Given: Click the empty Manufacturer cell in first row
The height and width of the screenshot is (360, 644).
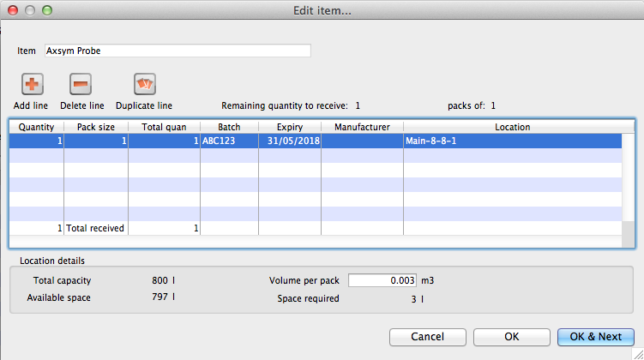Looking at the screenshot, I should pos(362,141).
